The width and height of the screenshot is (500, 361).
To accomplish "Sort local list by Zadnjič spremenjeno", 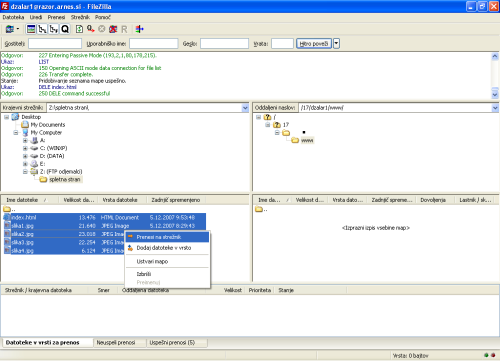I will [x=176, y=200].
